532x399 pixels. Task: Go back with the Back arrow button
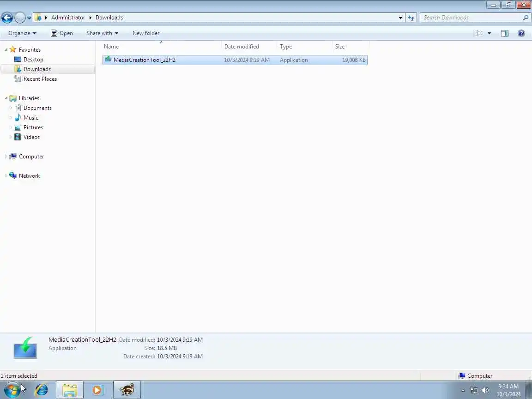7,18
